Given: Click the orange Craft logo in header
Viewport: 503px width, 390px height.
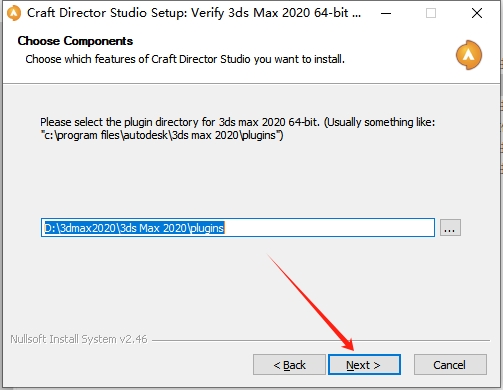Looking at the screenshot, I should tap(469, 55).
